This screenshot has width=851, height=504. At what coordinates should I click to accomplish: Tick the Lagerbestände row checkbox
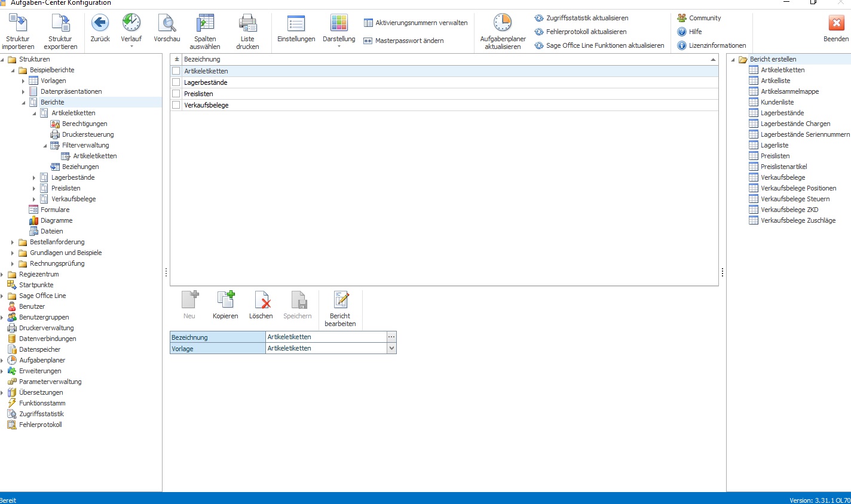coord(176,82)
